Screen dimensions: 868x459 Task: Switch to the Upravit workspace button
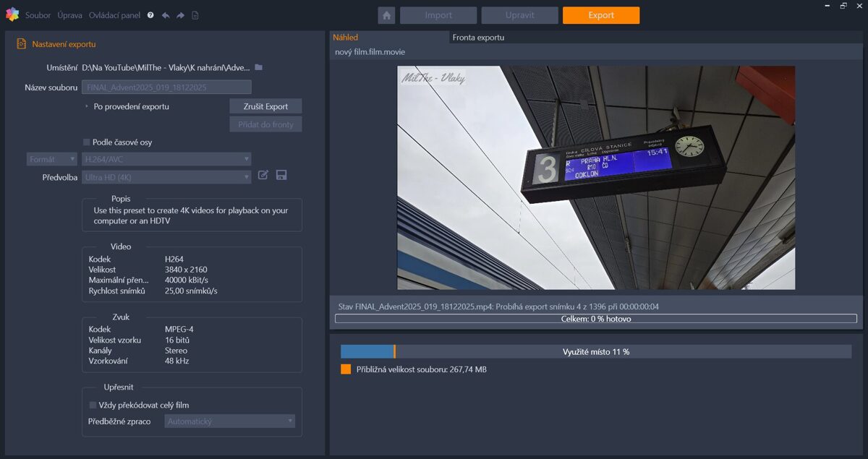[x=519, y=15]
